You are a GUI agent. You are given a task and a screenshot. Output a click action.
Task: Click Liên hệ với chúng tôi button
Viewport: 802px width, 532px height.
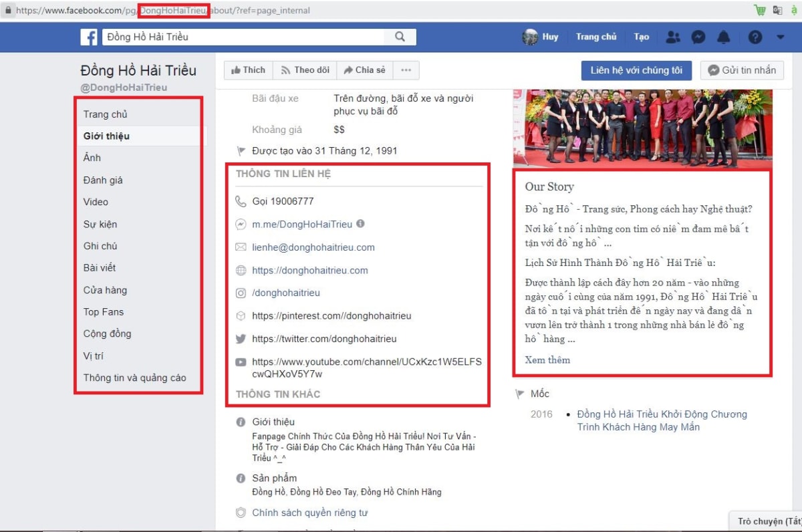(636, 70)
